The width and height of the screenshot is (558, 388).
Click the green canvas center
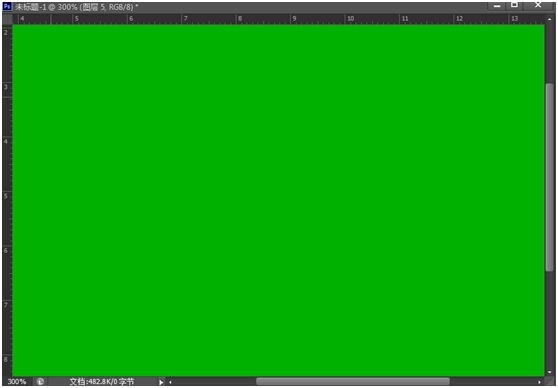[278, 200]
